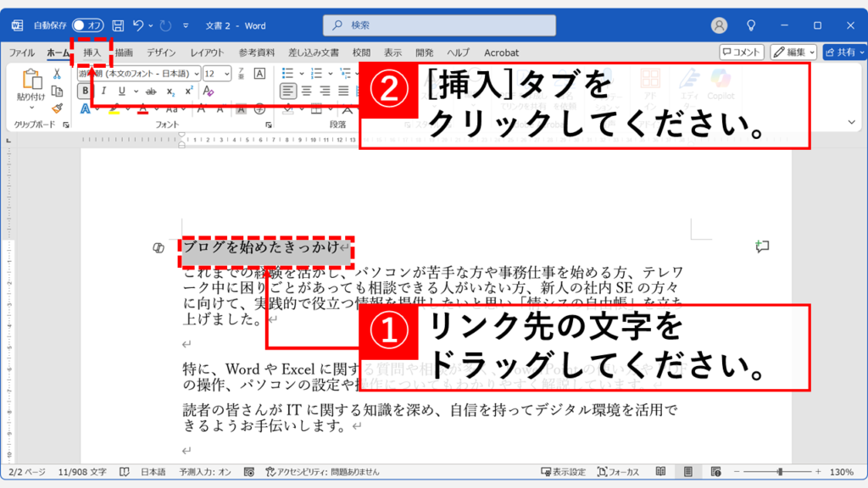Click the 11/908 文字 word count
Image resolution: width=868 pixels, height=488 pixels.
[82, 472]
